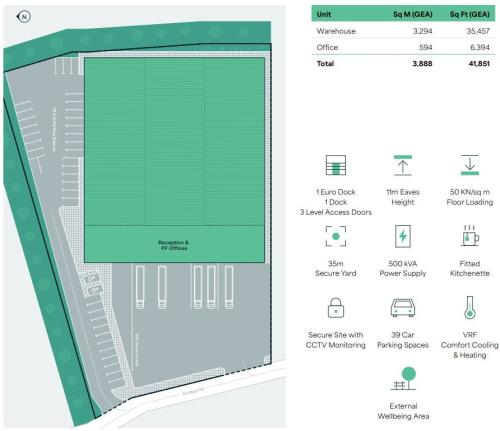Screen dimensions: 500x431
Task: Click the first lorry bay in yard
Action: 140,286
